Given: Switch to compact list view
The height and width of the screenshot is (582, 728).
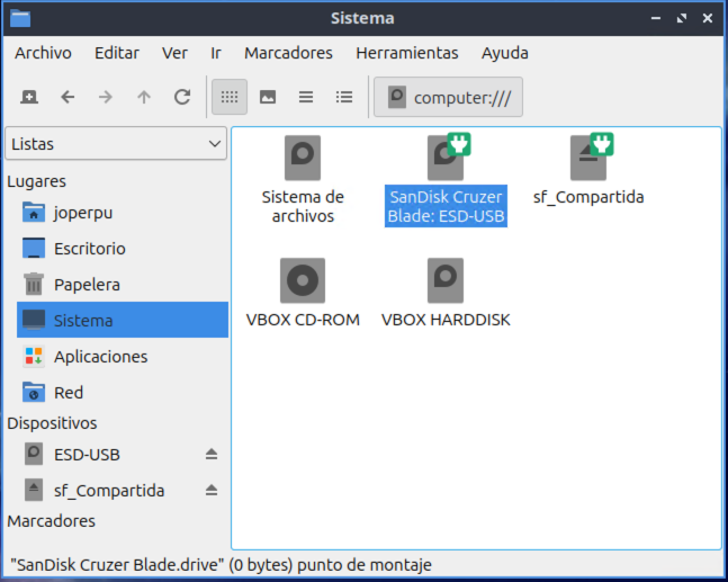Looking at the screenshot, I should click(x=306, y=97).
